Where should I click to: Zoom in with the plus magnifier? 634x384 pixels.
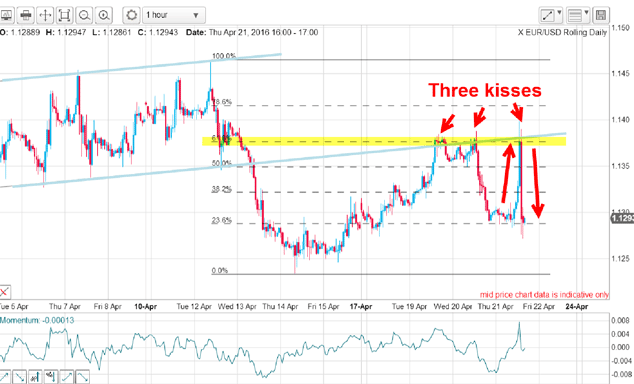click(x=104, y=15)
